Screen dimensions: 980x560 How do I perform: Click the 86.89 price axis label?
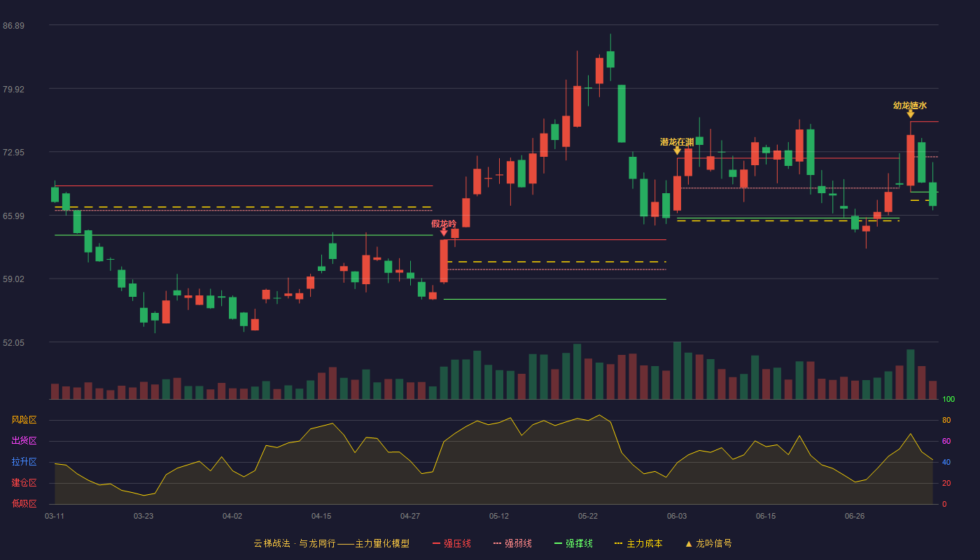(x=13, y=26)
